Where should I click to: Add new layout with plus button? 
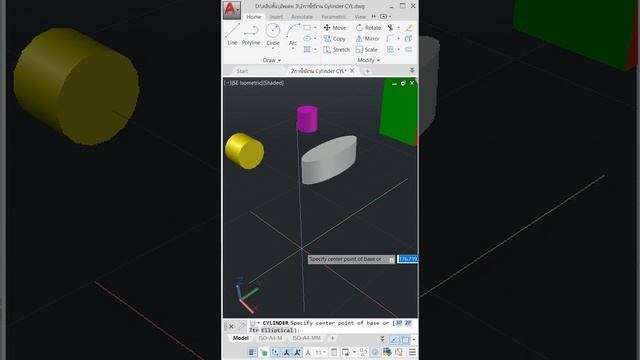pos(332,338)
